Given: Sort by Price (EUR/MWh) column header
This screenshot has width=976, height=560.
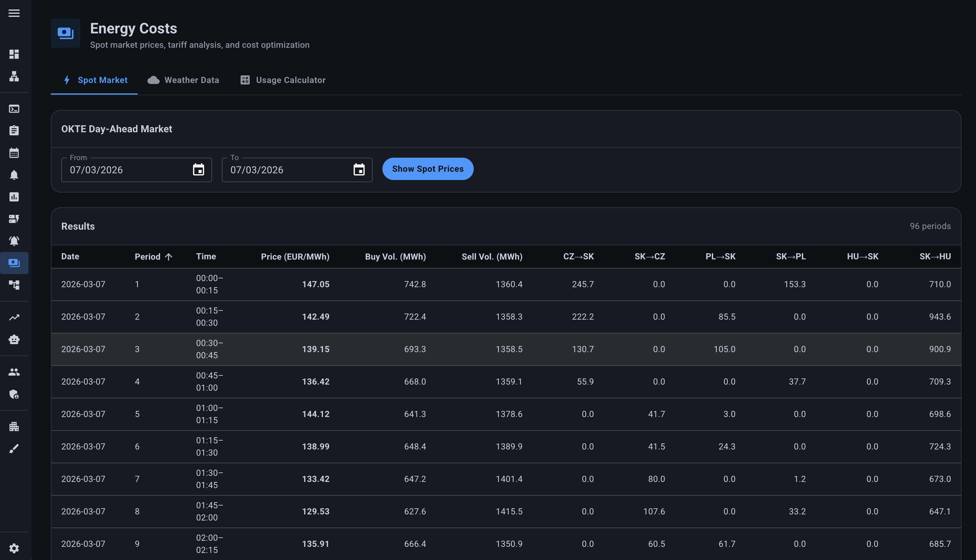Looking at the screenshot, I should [x=295, y=257].
